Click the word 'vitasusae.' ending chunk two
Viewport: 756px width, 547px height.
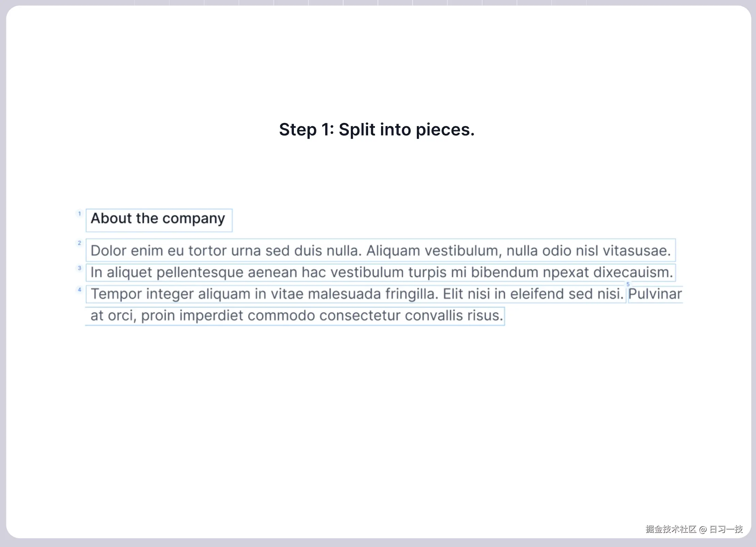tap(636, 251)
